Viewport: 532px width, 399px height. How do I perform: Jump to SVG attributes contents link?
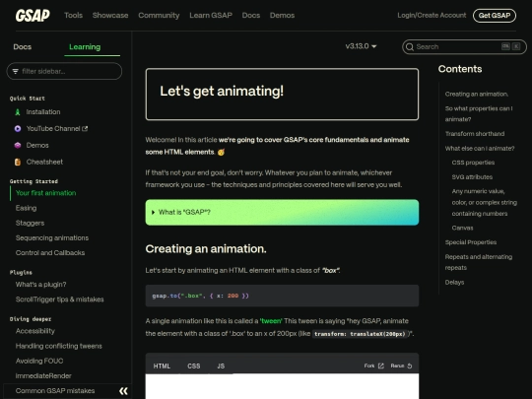pyautogui.click(x=472, y=177)
